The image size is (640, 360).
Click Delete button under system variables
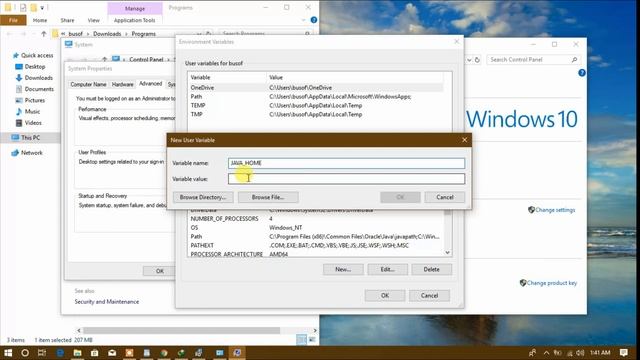[431, 269]
